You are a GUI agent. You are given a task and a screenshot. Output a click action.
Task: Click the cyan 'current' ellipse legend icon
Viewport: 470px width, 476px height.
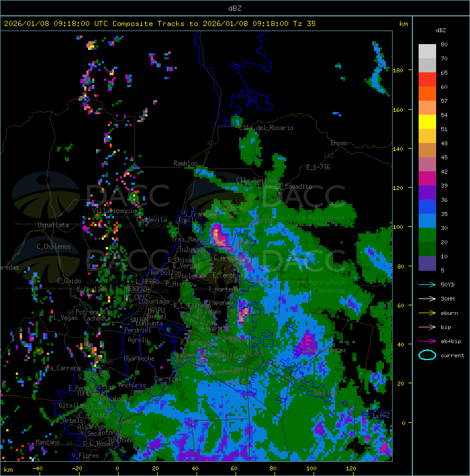(427, 355)
